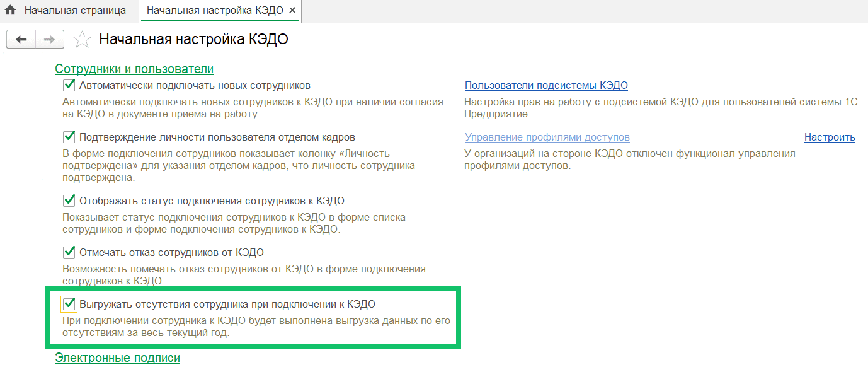This screenshot has height=367, width=868.
Task: Add page to favorites via star icon
Action: point(82,39)
